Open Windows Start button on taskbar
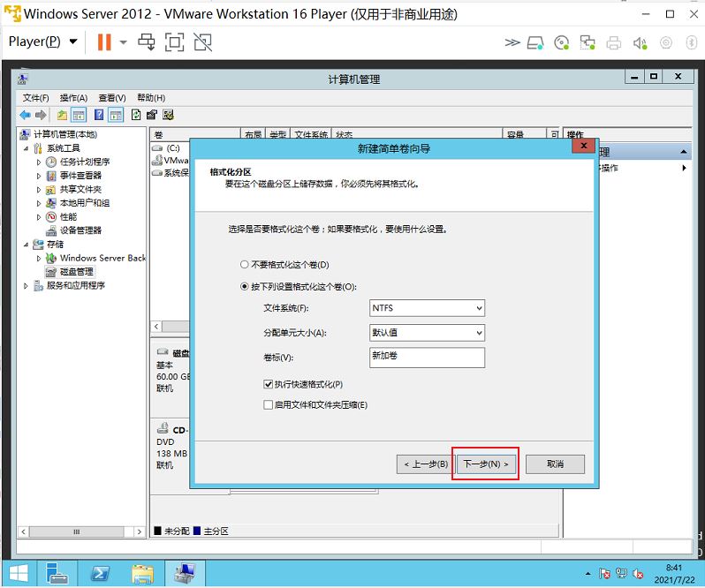This screenshot has width=705, height=588. 19,574
